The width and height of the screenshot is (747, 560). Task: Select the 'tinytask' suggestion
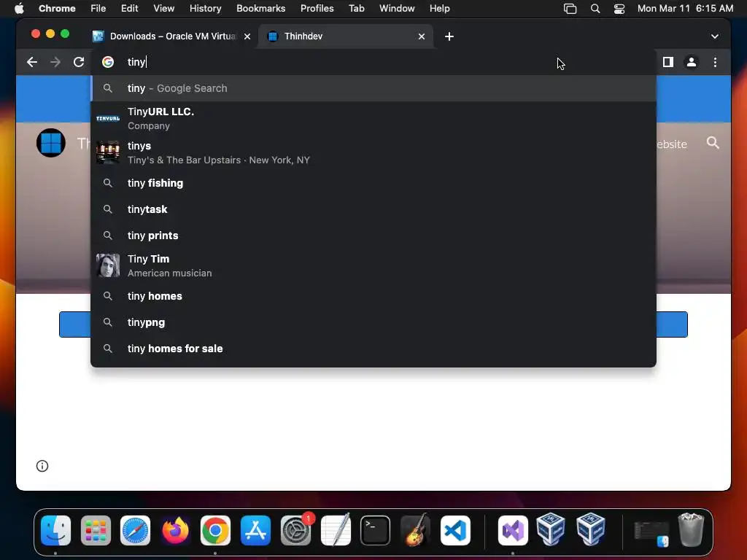(373, 209)
